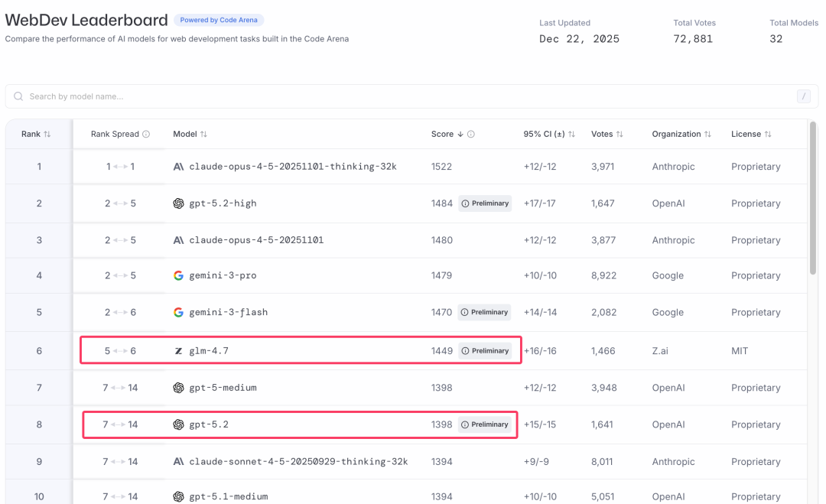The width and height of the screenshot is (826, 504).
Task: Click the score value 1522
Action: click(441, 167)
